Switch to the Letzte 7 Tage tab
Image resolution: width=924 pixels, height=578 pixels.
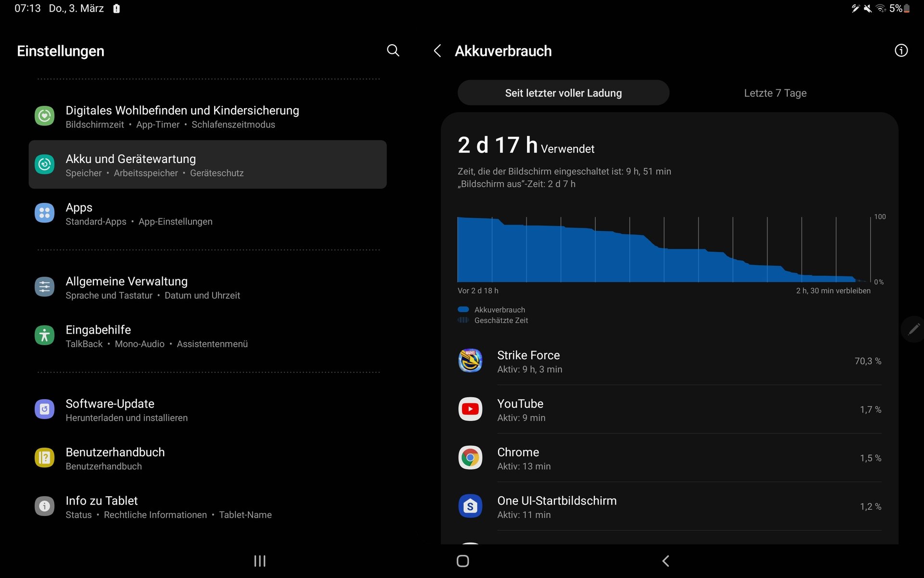[x=775, y=93]
